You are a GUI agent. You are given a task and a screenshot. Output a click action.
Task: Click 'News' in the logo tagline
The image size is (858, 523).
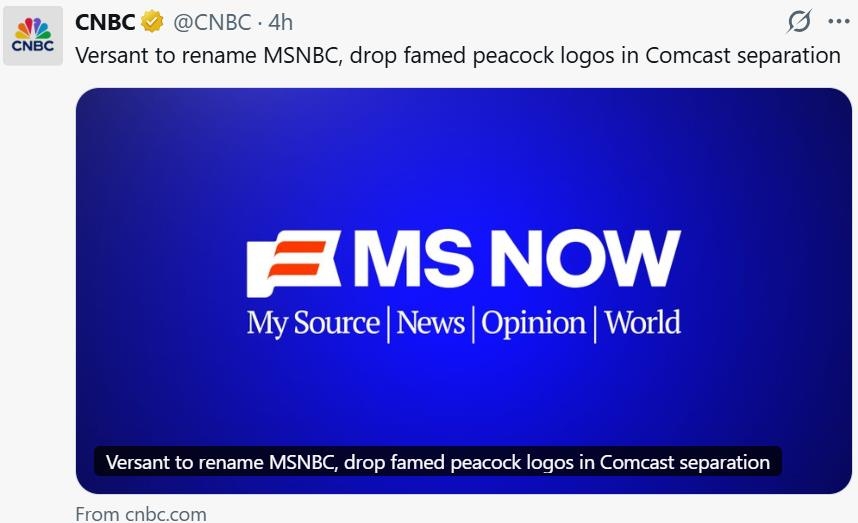pos(431,322)
